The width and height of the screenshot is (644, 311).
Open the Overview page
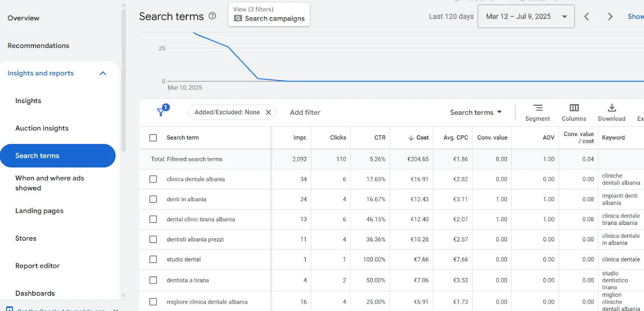click(x=23, y=18)
